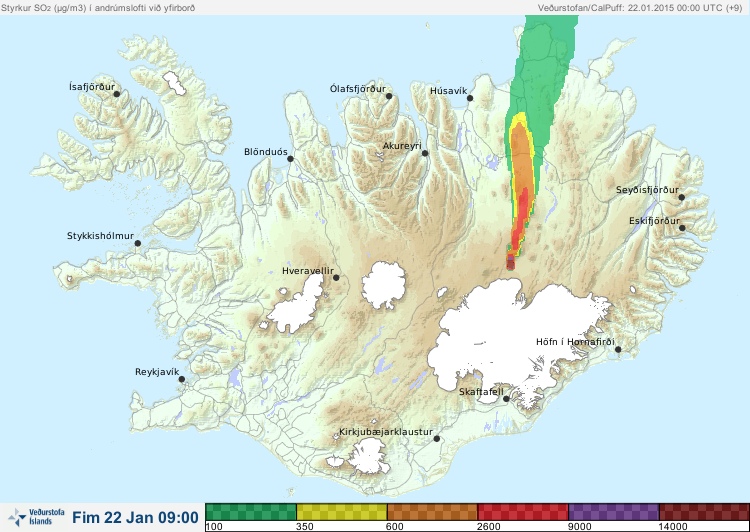
Task: Select the Kirkjubæjarklaustur location dot
Action: (x=436, y=439)
